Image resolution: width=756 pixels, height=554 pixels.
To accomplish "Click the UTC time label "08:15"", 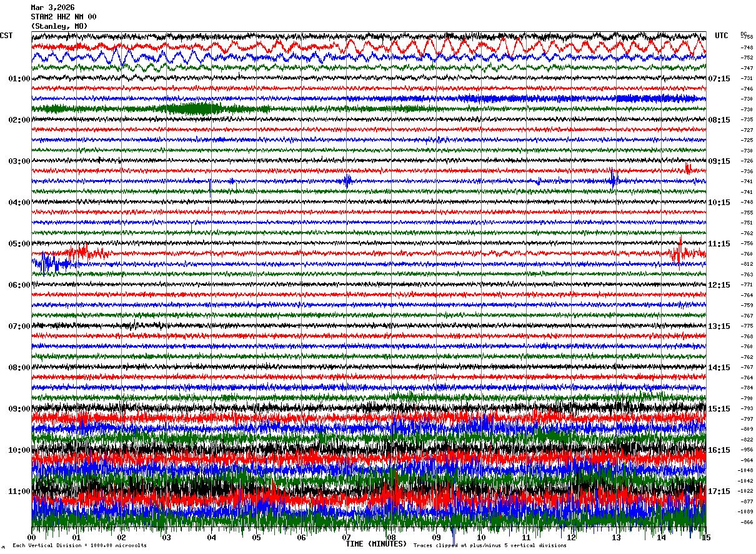I will pyautogui.click(x=719, y=120).
